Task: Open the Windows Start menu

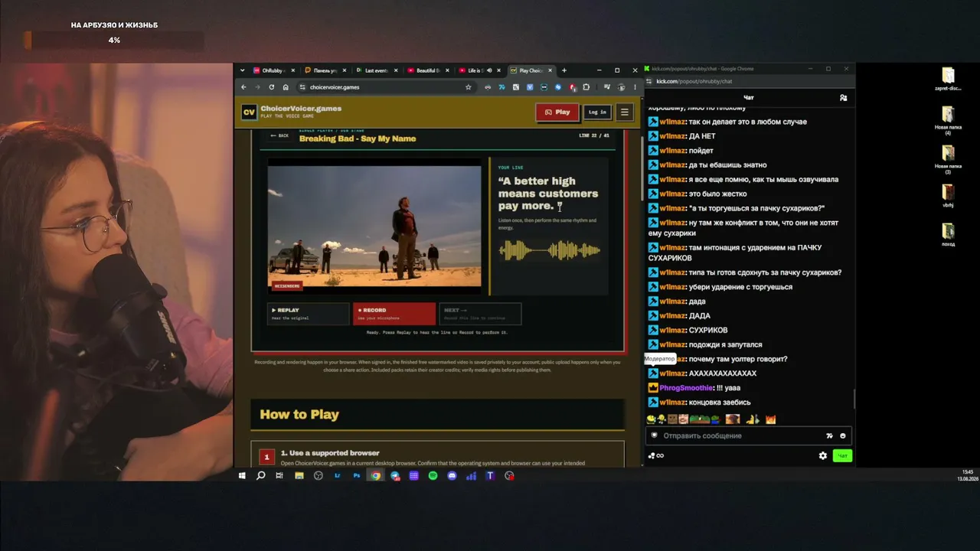Action: pos(242,476)
